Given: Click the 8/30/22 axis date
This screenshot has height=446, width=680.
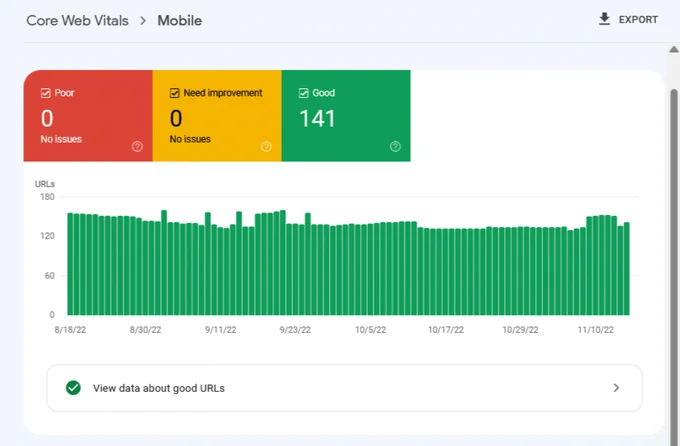Looking at the screenshot, I should pyautogui.click(x=145, y=330).
